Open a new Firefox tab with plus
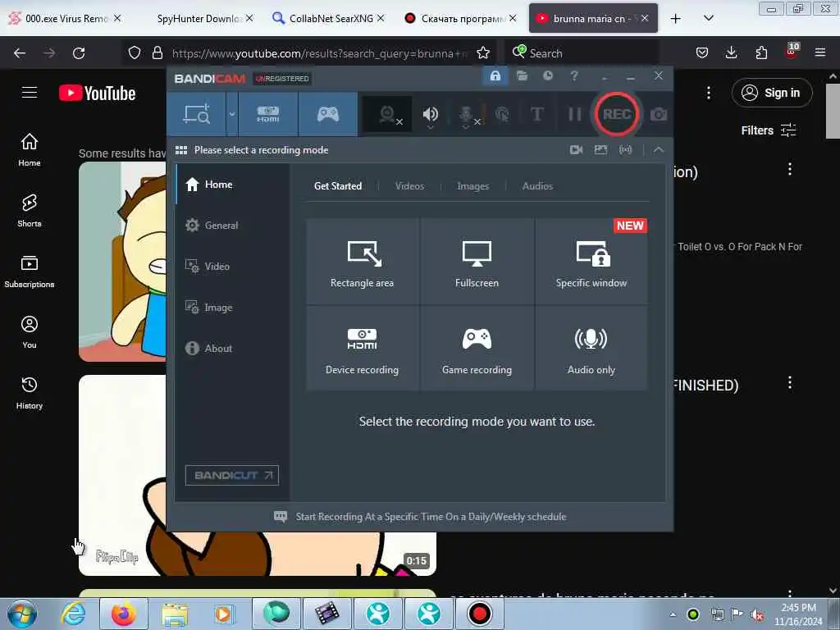This screenshot has height=630, width=840. 676,19
